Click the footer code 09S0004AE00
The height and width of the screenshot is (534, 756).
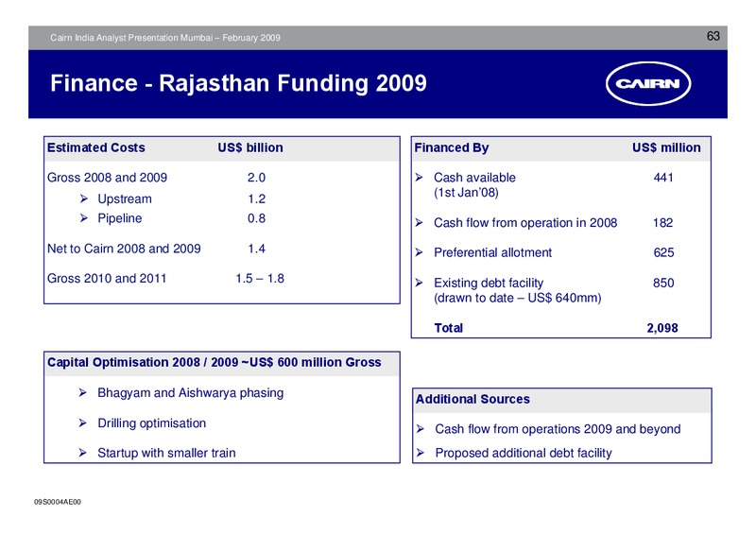(58, 502)
